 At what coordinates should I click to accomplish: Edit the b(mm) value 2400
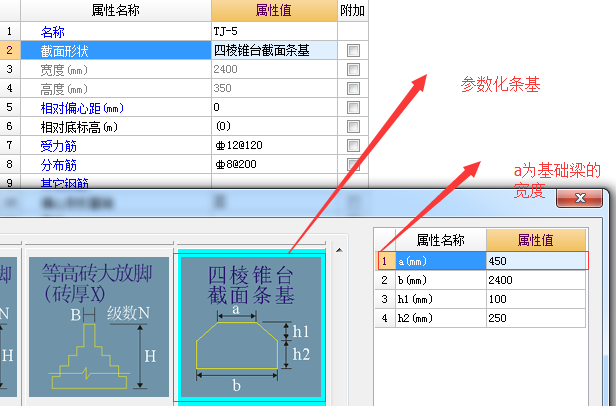click(x=536, y=280)
